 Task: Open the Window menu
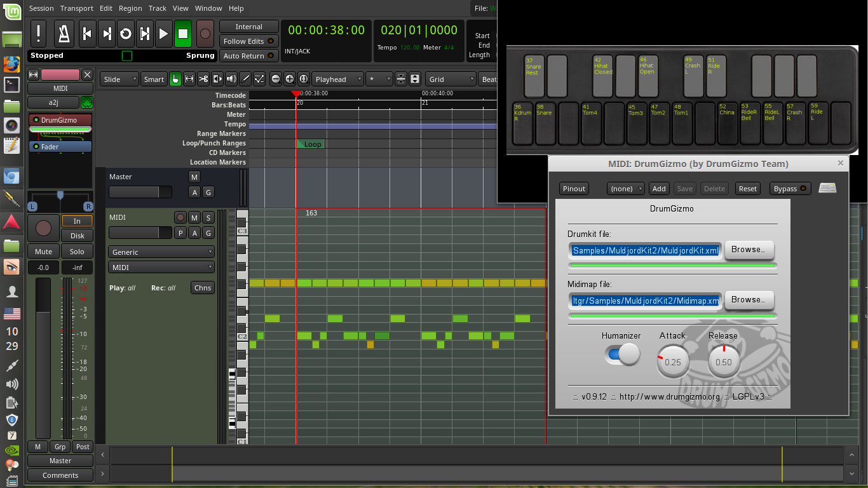[x=208, y=8]
